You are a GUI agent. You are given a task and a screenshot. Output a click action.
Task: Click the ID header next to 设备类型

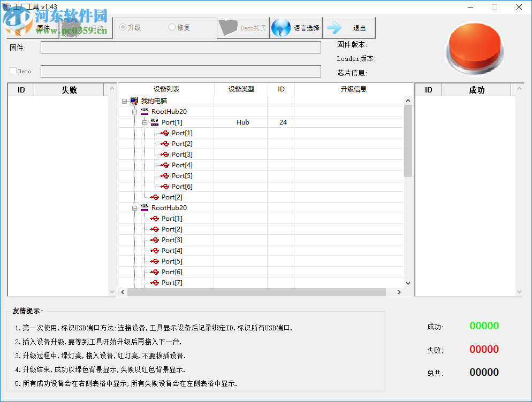tap(282, 89)
